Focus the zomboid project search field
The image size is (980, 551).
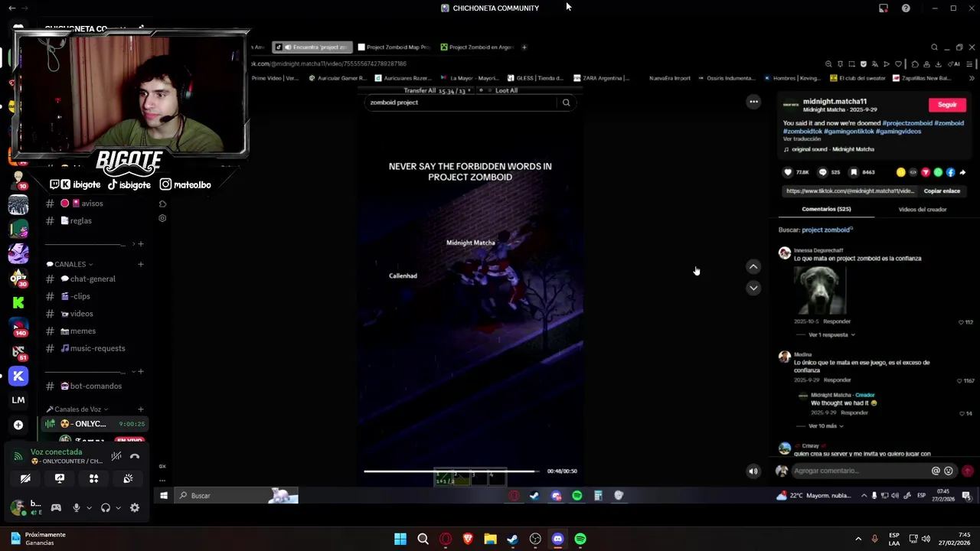(x=461, y=103)
